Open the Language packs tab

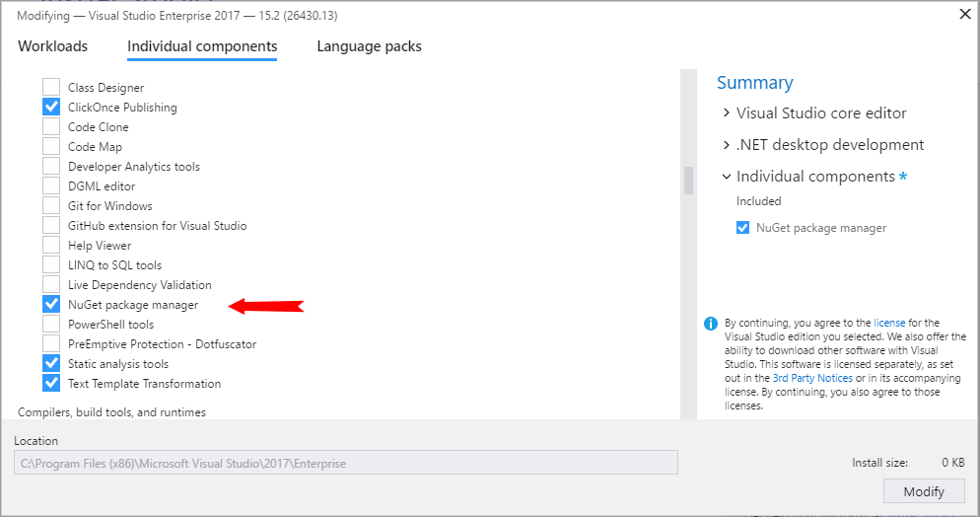click(x=369, y=47)
